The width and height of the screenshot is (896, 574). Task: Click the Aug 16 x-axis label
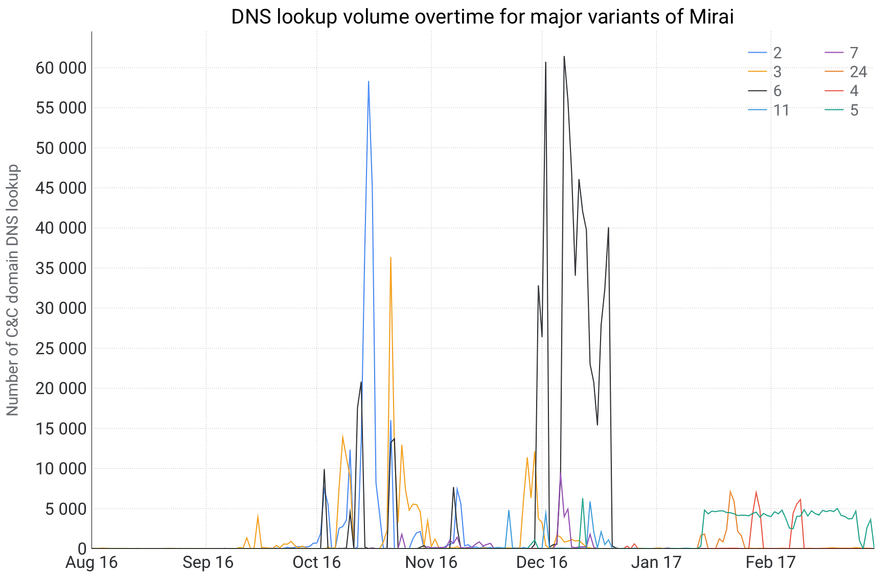(91, 562)
